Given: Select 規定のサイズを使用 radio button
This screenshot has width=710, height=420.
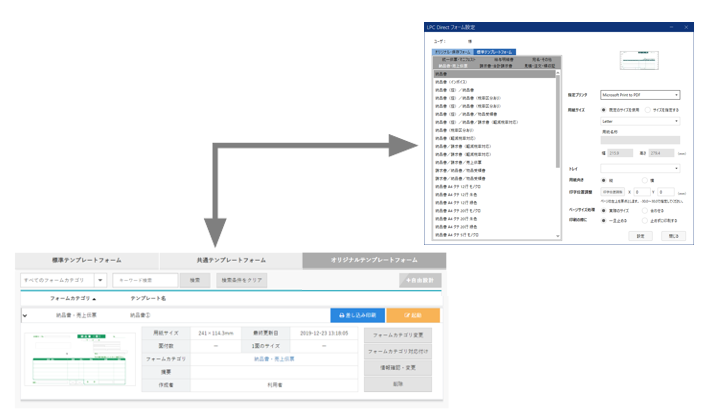Looking at the screenshot, I should tap(604, 110).
